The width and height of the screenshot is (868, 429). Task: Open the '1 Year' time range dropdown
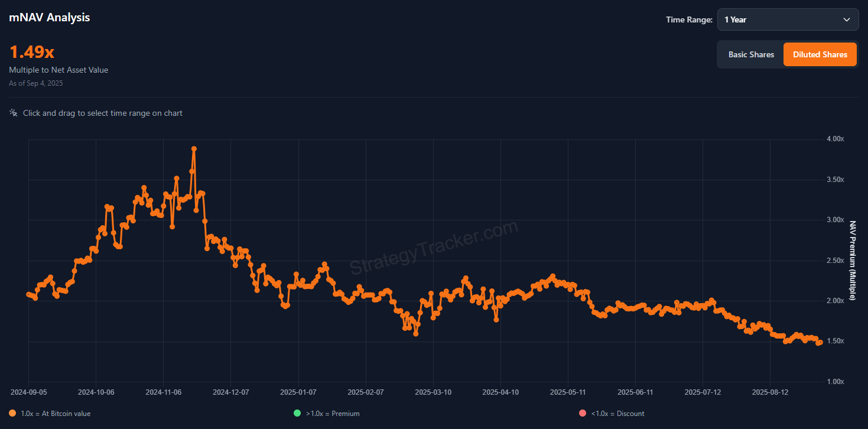pyautogui.click(x=788, y=19)
